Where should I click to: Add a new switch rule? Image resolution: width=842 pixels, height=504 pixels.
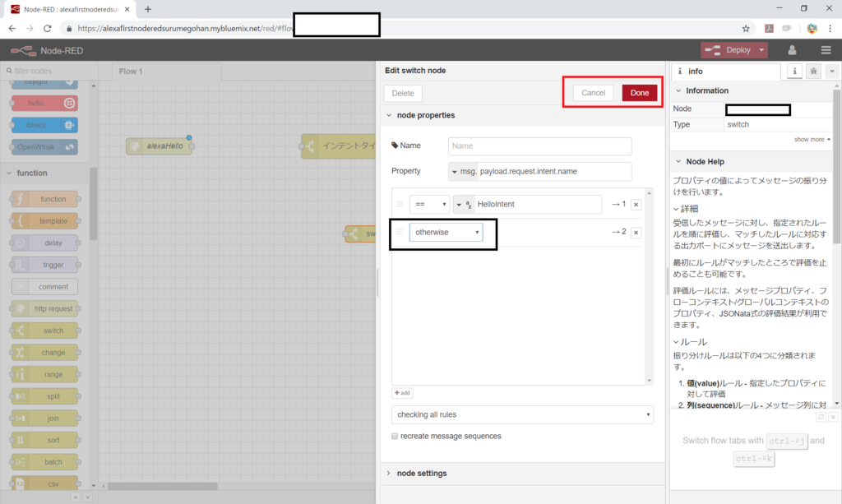tap(402, 393)
